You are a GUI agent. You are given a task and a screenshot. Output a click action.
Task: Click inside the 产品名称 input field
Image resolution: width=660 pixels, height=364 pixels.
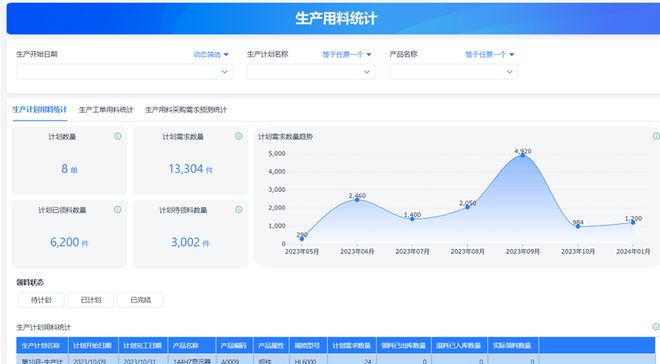pyautogui.click(x=453, y=72)
